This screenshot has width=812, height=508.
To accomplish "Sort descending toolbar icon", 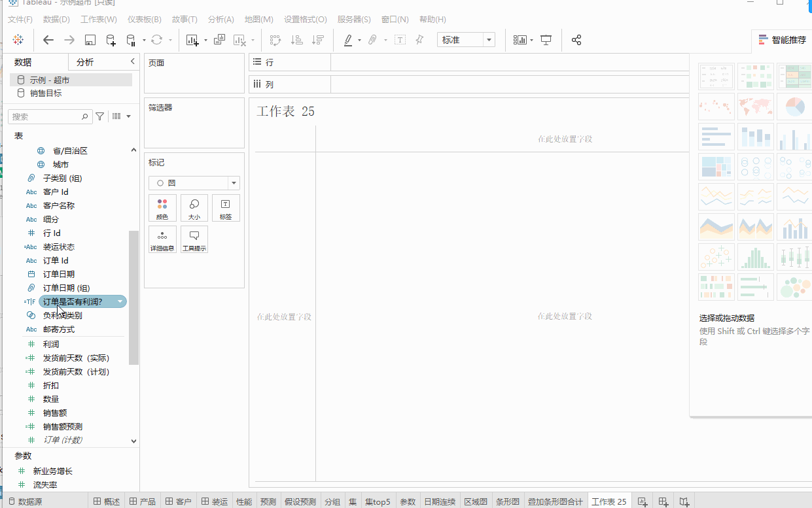I will pyautogui.click(x=318, y=40).
